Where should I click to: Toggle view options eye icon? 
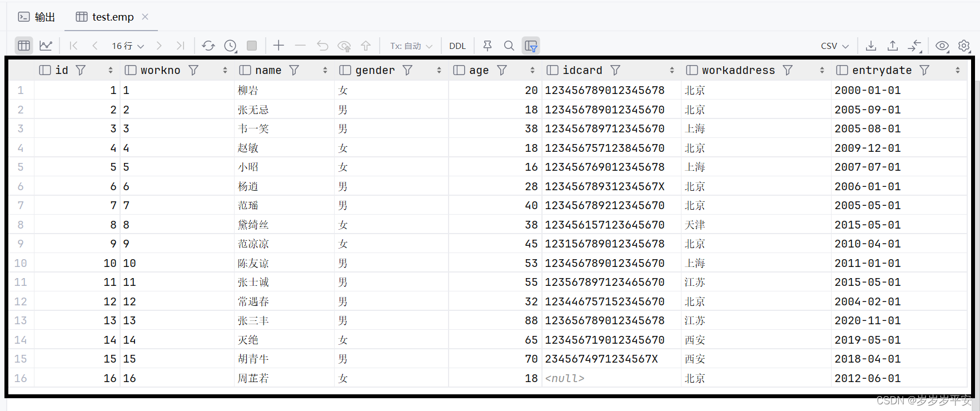tap(942, 46)
